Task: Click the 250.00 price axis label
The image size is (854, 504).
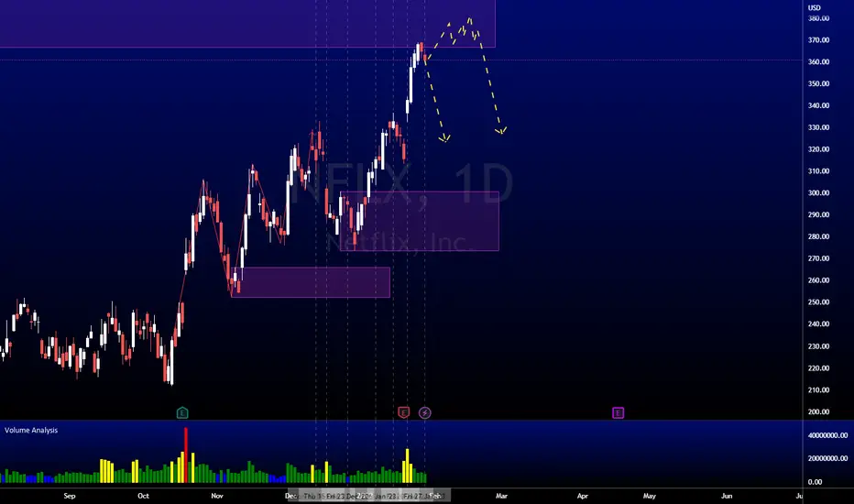Action: click(818, 301)
